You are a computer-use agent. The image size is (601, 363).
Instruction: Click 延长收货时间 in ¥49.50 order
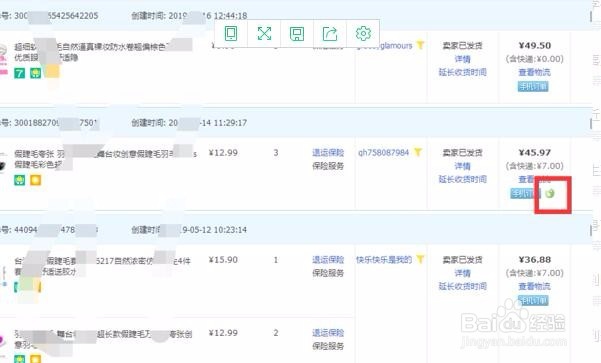463,72
